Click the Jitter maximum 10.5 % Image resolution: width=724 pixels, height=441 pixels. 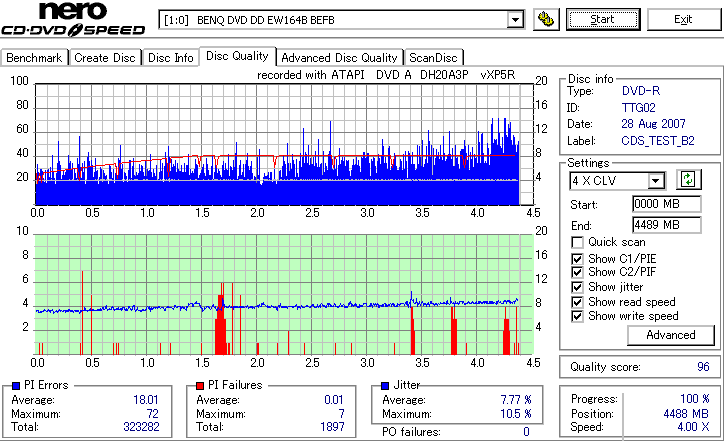(x=516, y=414)
